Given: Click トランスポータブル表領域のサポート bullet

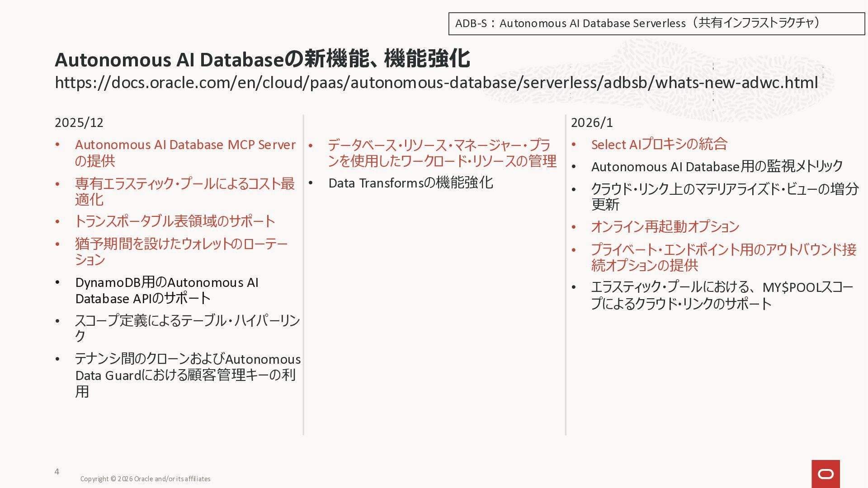Looking at the screenshot, I should (175, 221).
